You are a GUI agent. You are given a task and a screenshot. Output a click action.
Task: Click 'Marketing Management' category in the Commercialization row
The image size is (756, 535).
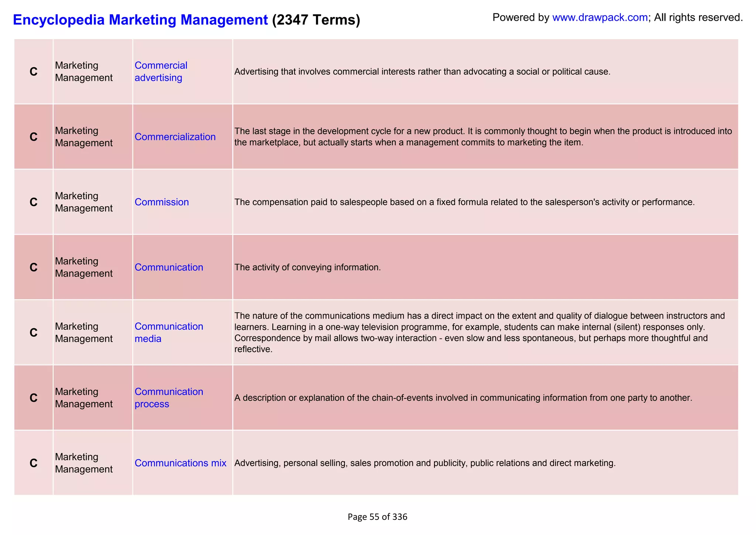tap(84, 137)
